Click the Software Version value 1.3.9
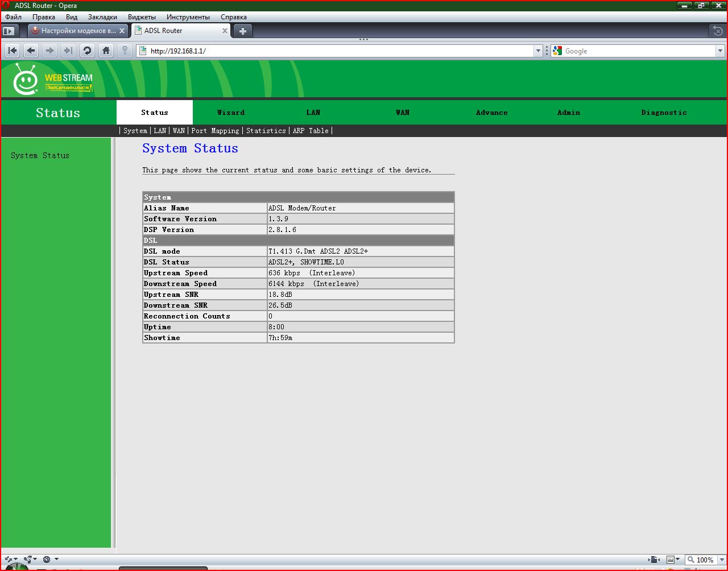Image resolution: width=728 pixels, height=571 pixels. coord(279,219)
